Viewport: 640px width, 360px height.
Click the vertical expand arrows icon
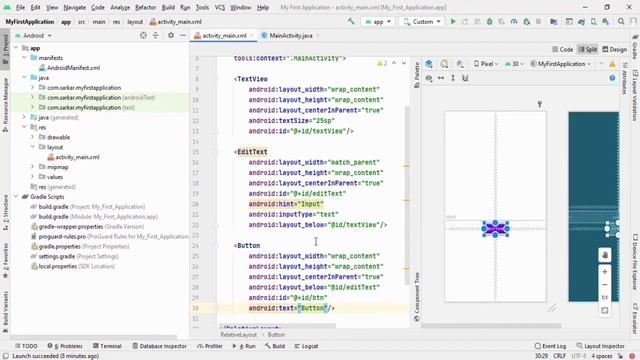(453, 78)
